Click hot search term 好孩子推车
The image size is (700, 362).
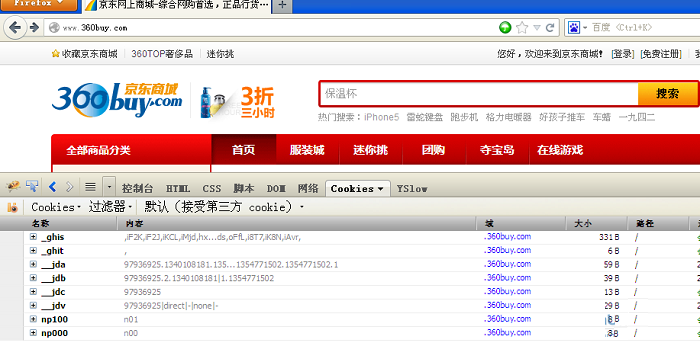pos(562,117)
